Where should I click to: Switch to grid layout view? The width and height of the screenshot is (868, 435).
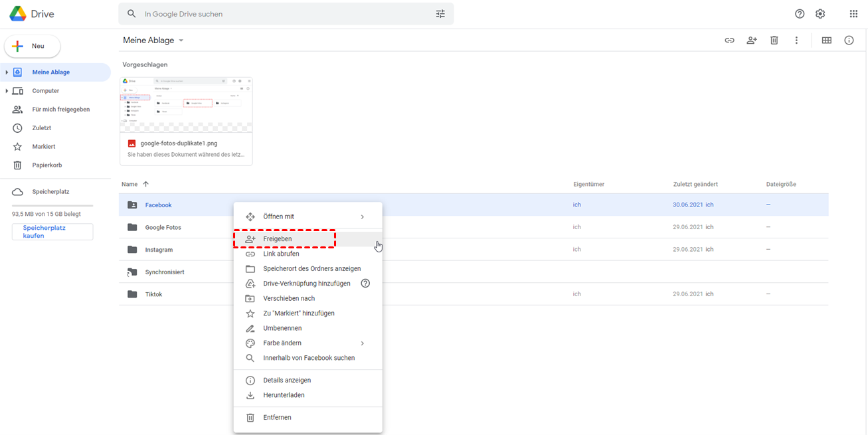[x=827, y=41]
